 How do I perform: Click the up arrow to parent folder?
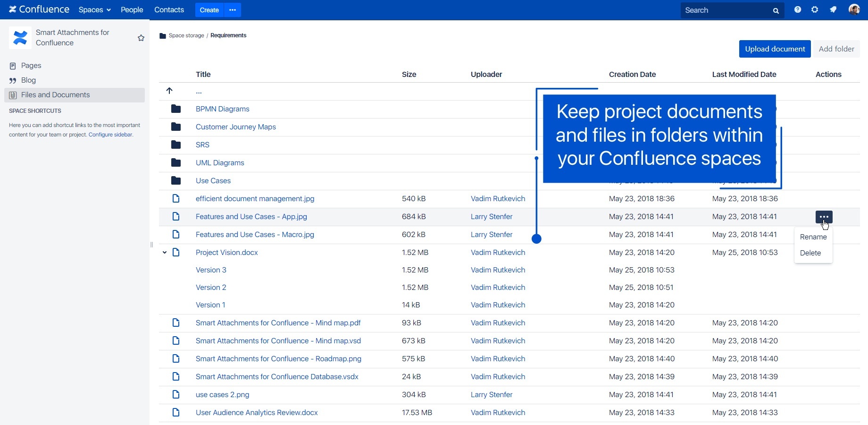pyautogui.click(x=169, y=91)
